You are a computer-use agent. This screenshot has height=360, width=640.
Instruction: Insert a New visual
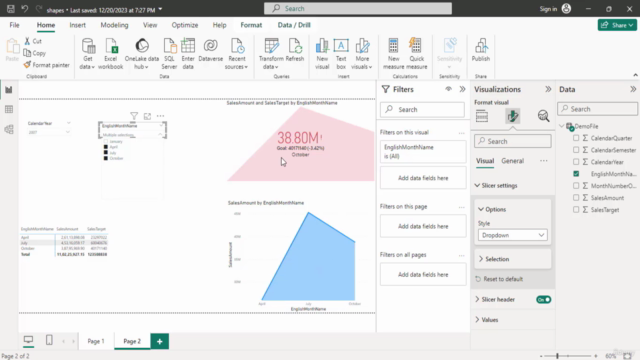click(322, 54)
